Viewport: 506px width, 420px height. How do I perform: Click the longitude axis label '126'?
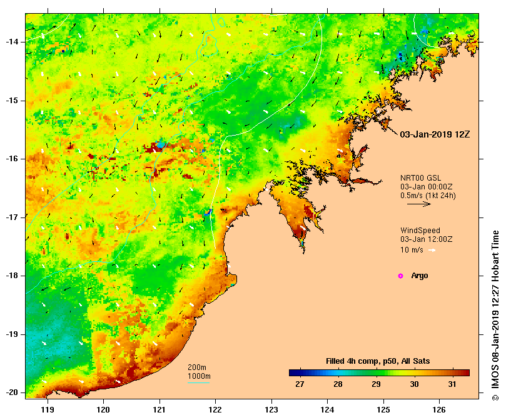(x=439, y=410)
